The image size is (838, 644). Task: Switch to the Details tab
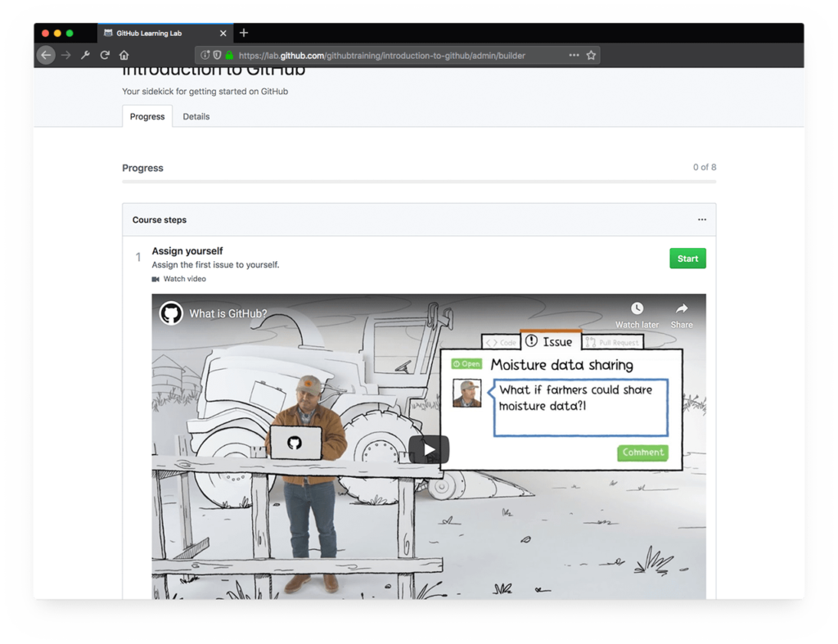click(196, 116)
